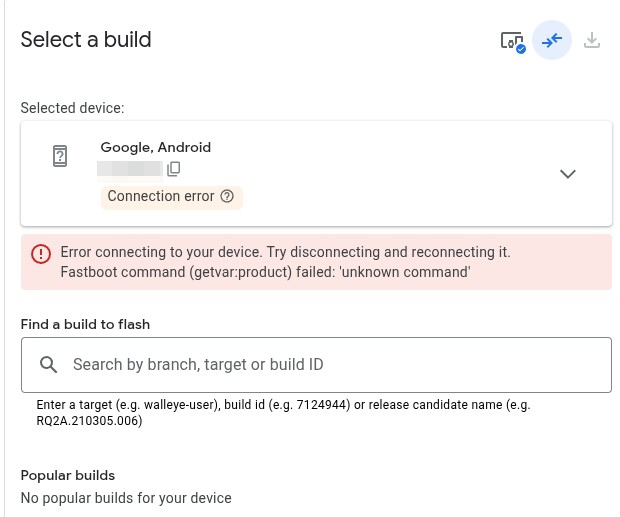Image resolution: width=620 pixels, height=517 pixels.
Task: Expand the selected device chevron
Action: (567, 174)
